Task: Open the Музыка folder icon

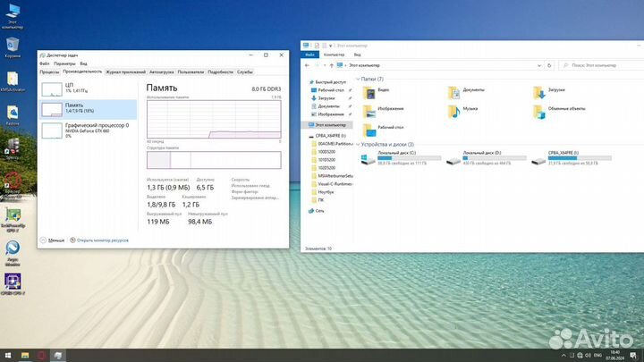Action: [453, 111]
